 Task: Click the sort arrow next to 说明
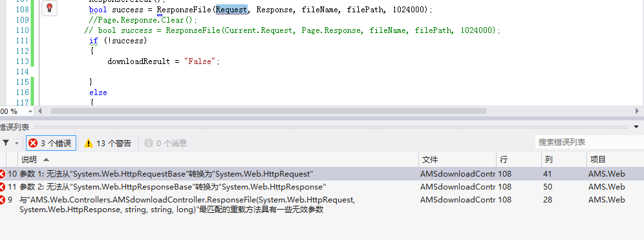click(x=46, y=159)
